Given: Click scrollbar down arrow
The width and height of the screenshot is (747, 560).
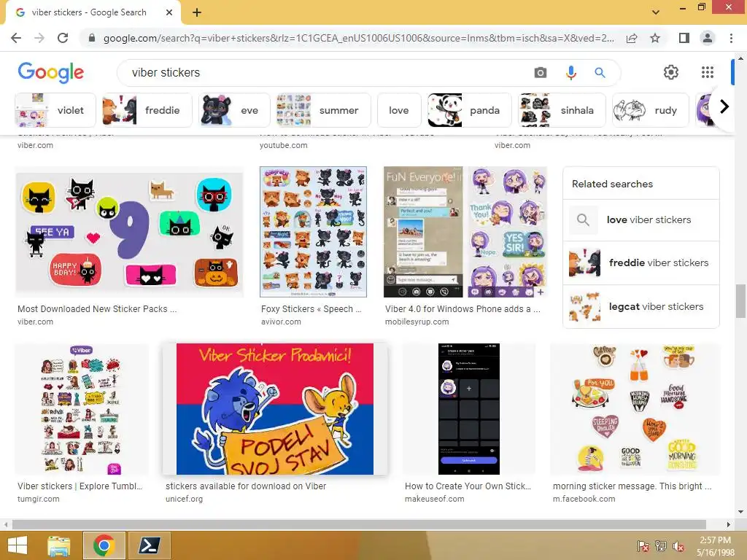Looking at the screenshot, I should tap(740, 512).
